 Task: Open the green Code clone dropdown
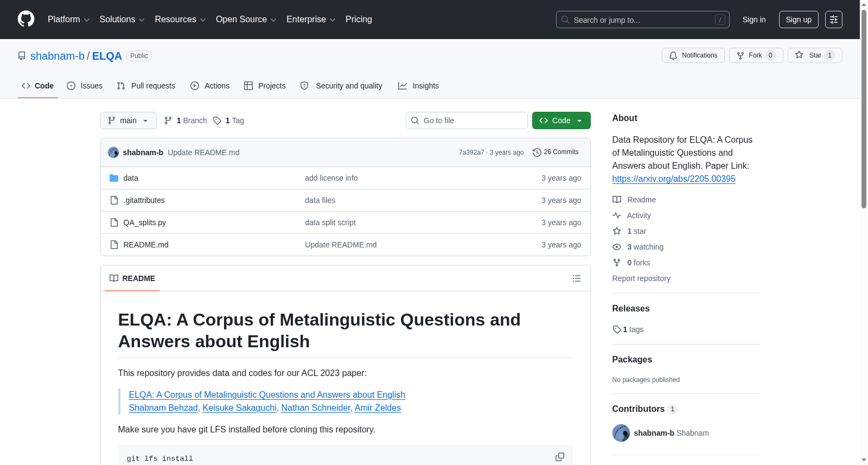[561, 120]
